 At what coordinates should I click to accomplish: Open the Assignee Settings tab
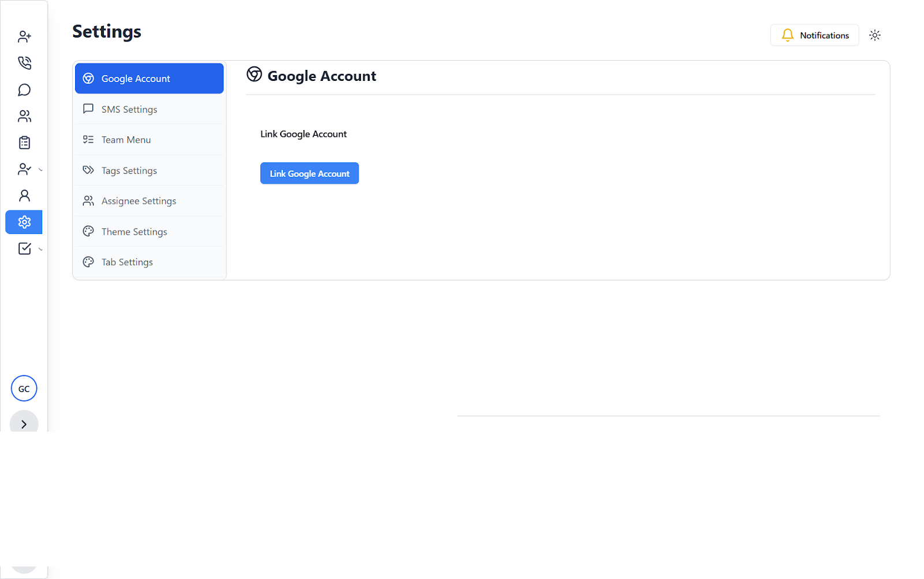pyautogui.click(x=149, y=201)
